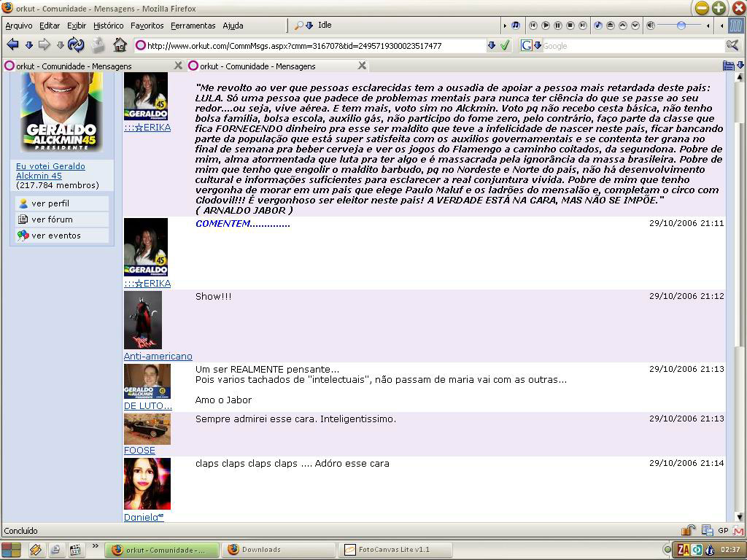This screenshot has height=560, width=747.
Task: Click the Google search engine icon
Action: tap(526, 46)
